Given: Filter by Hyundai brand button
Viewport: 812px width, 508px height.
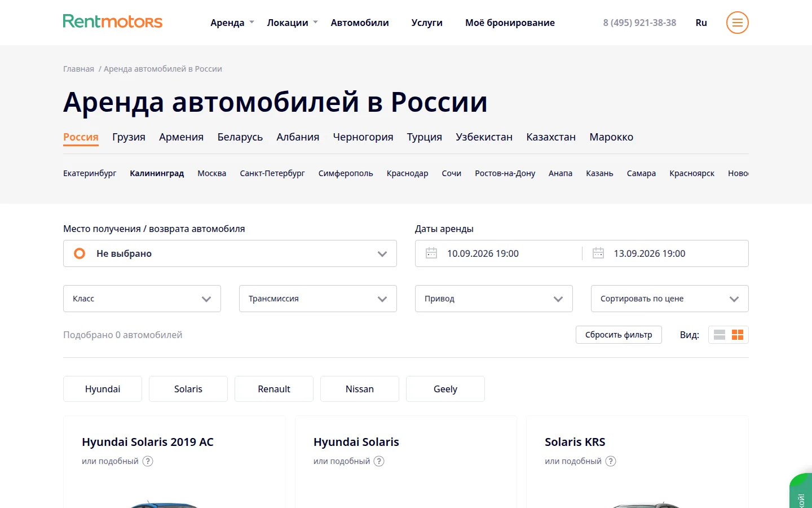Looking at the screenshot, I should tap(103, 389).
